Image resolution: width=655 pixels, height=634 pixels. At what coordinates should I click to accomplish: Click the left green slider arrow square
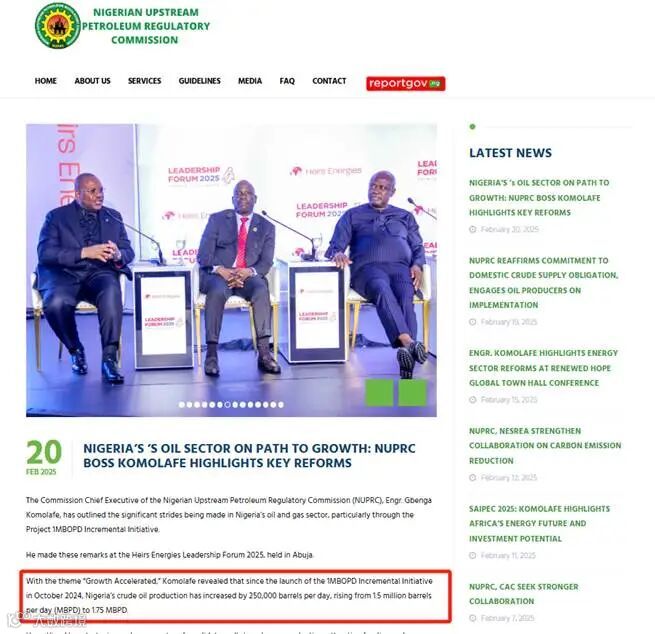coord(379,393)
